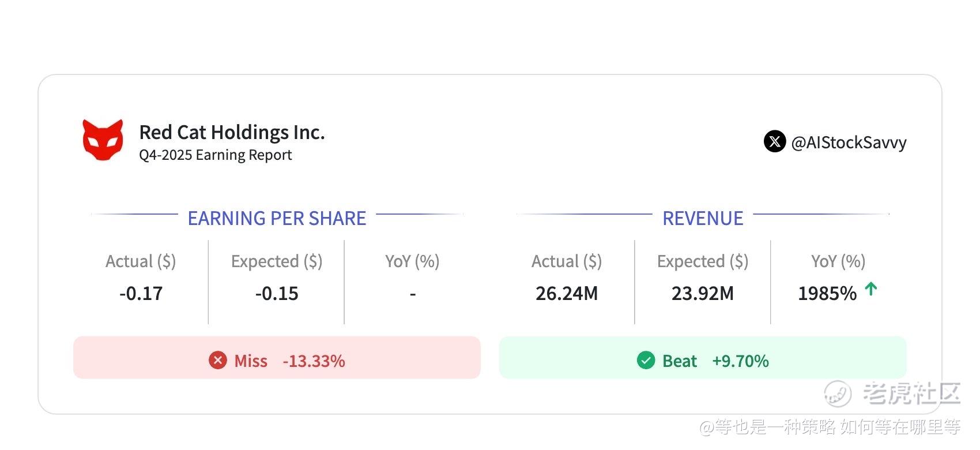Click the REVENUE section heading
The width and height of the screenshot is (980, 450).
(703, 218)
